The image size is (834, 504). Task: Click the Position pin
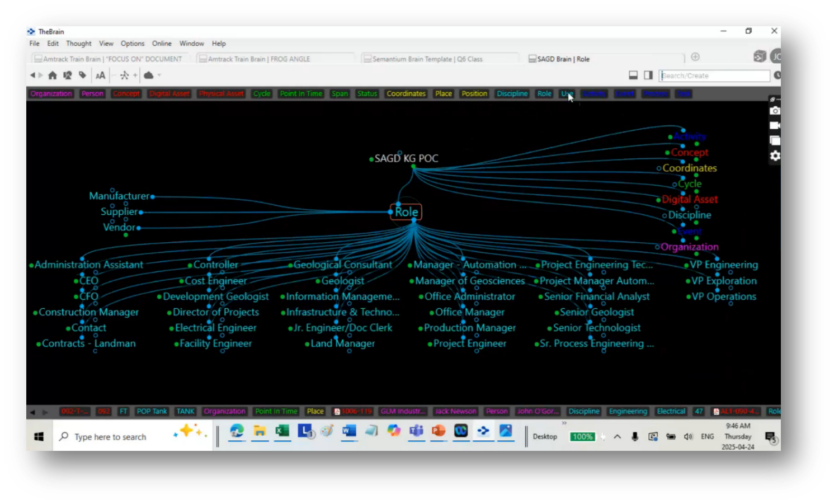pos(474,94)
